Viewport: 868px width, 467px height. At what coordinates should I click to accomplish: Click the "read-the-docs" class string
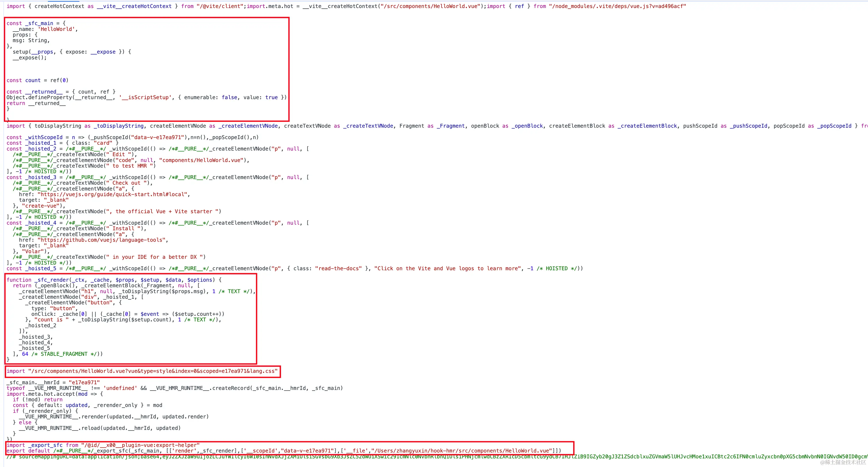tap(338, 269)
